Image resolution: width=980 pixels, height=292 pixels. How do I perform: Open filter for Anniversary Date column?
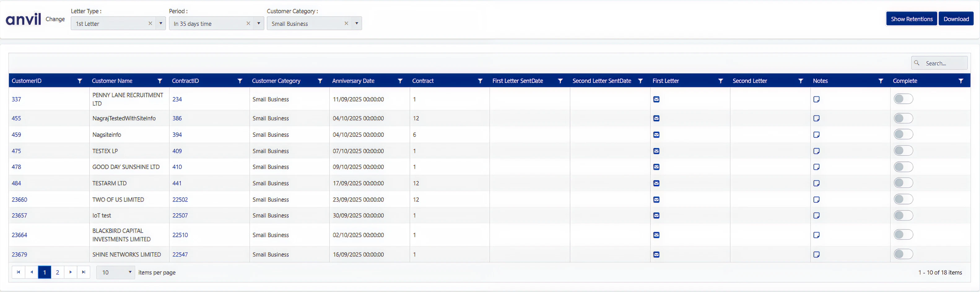coord(400,81)
